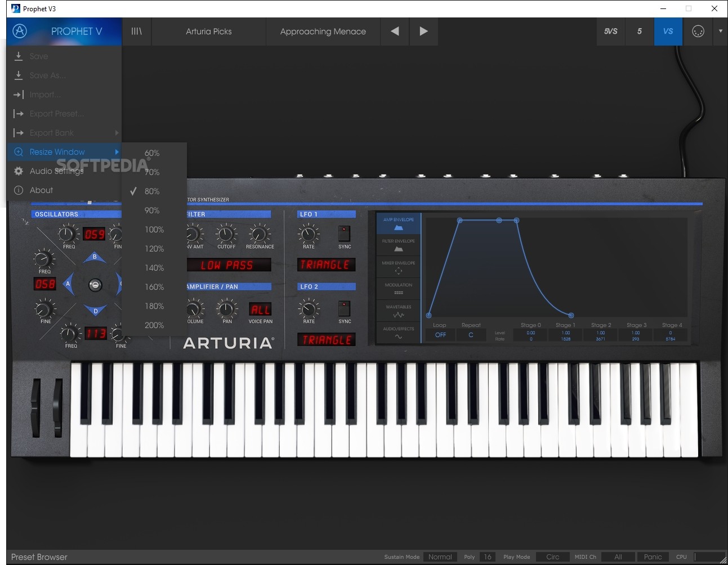Set window size to 90%
Image resolution: width=728 pixels, height=565 pixels.
click(154, 210)
